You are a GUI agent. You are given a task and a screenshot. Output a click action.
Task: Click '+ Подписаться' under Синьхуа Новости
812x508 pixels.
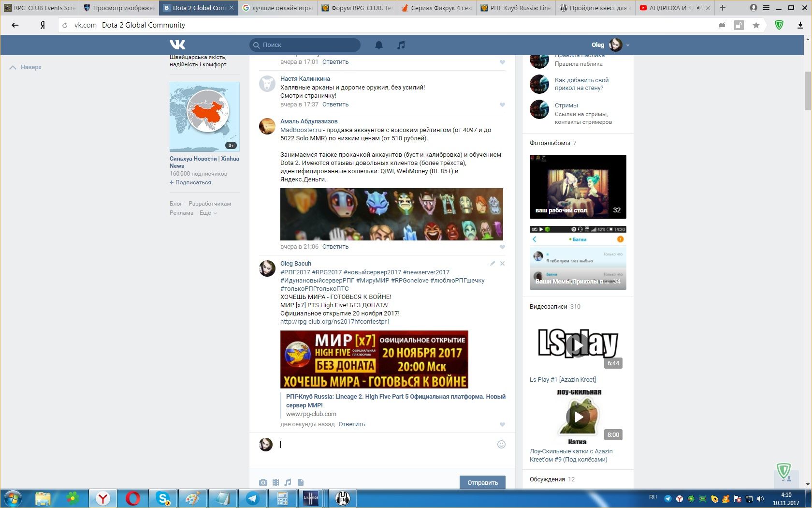pos(190,182)
